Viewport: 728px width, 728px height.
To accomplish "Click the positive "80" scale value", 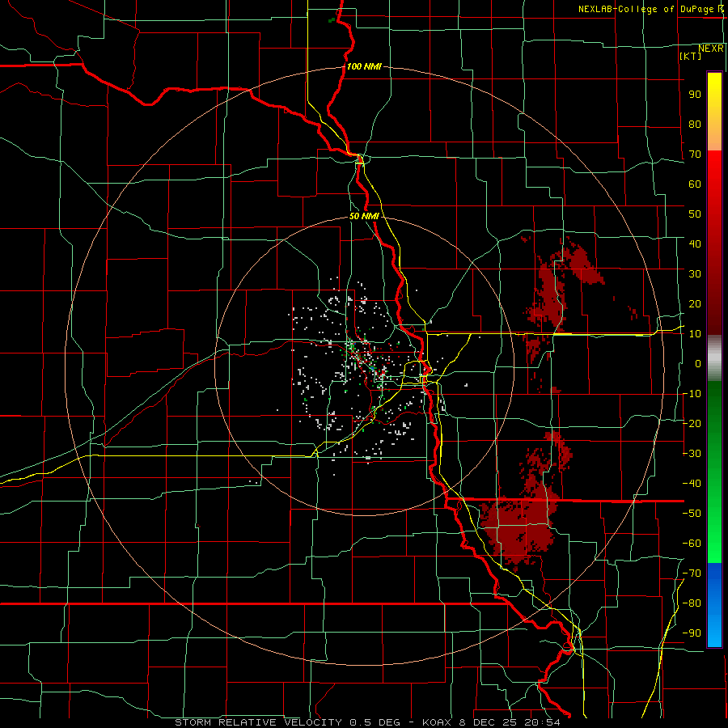I will [x=695, y=124].
